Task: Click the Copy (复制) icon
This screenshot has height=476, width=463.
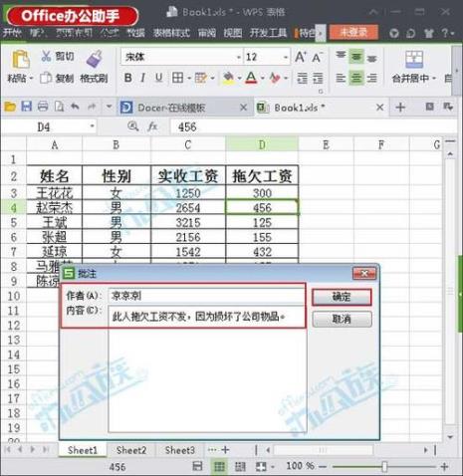Action: tap(46, 78)
